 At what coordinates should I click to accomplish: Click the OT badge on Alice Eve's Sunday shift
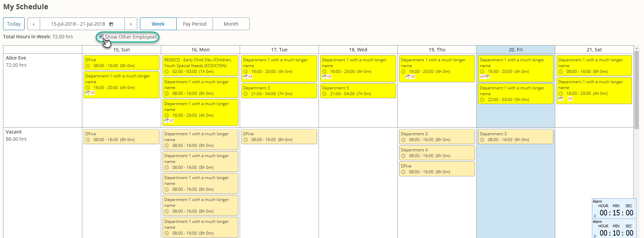tap(93, 93)
